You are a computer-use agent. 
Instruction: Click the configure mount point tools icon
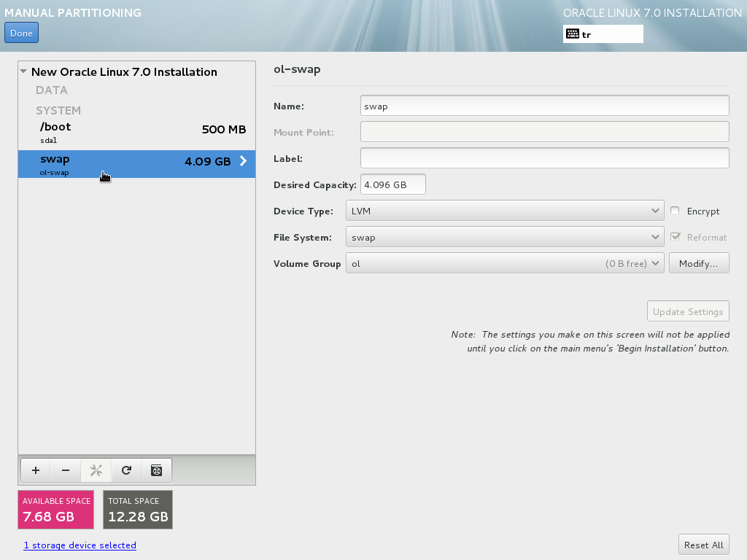coord(96,470)
